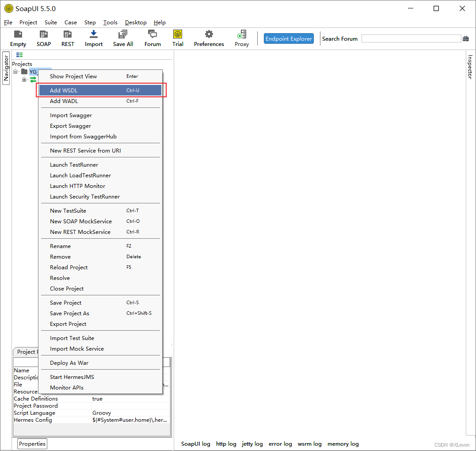Select Start HermesJMS entry
The height and width of the screenshot is (451, 476).
pos(100,377)
